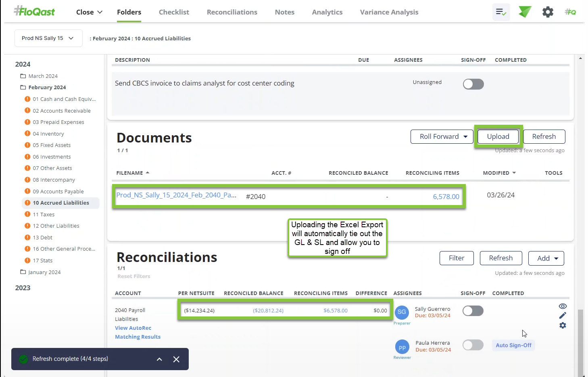Image resolution: width=588 pixels, height=377 pixels.
Task: View reconciliation using the eye icon
Action: 563,306
